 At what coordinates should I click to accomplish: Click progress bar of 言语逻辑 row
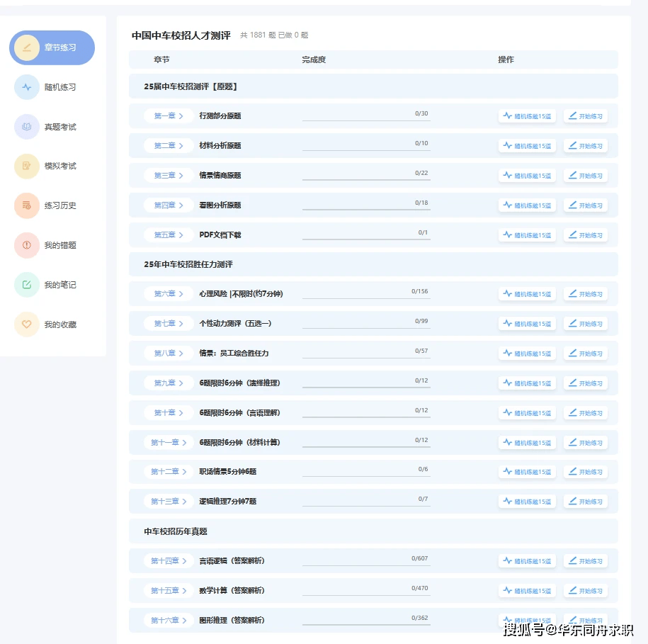coord(366,565)
